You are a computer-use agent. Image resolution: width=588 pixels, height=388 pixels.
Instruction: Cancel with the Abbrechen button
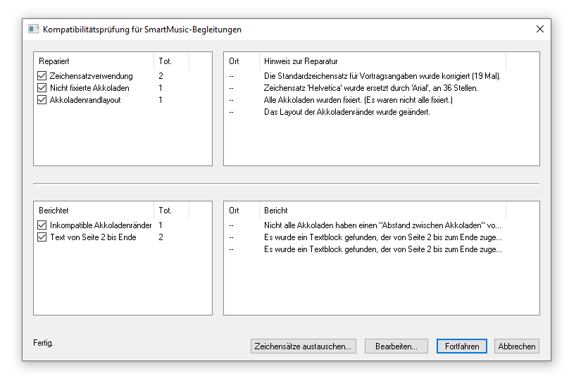516,346
